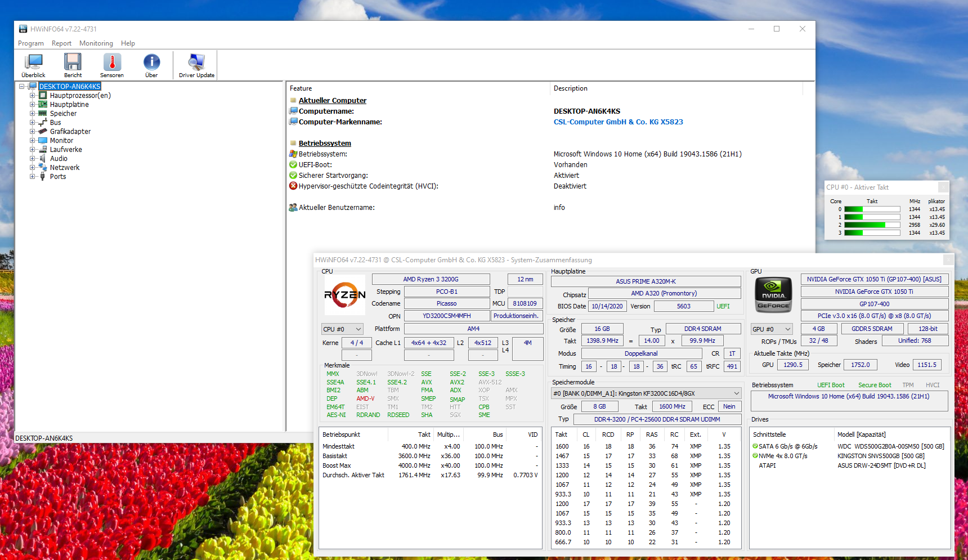Viewport: 968px width, 560px height.
Task: Click the UEFI-Boot green check icon
Action: pos(293,165)
